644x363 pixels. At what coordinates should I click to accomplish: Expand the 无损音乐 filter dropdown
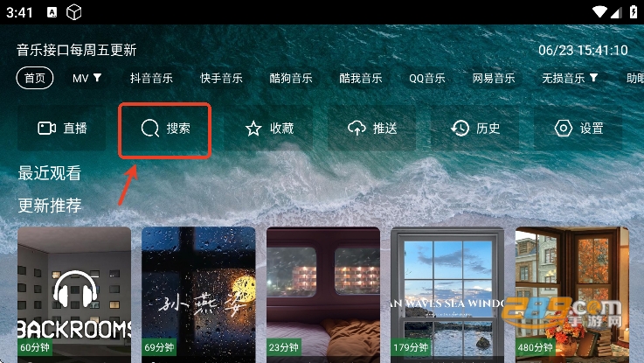pyautogui.click(x=569, y=78)
